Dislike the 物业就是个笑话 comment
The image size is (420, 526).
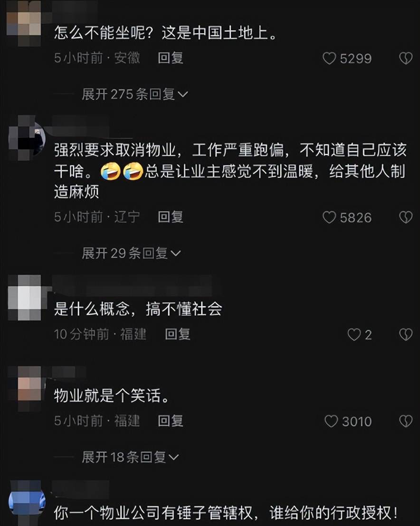tap(406, 421)
